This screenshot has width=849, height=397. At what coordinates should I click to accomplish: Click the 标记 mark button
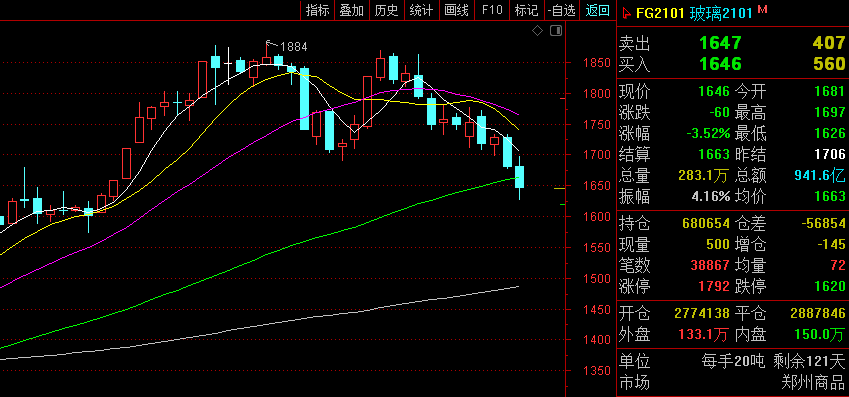click(526, 10)
